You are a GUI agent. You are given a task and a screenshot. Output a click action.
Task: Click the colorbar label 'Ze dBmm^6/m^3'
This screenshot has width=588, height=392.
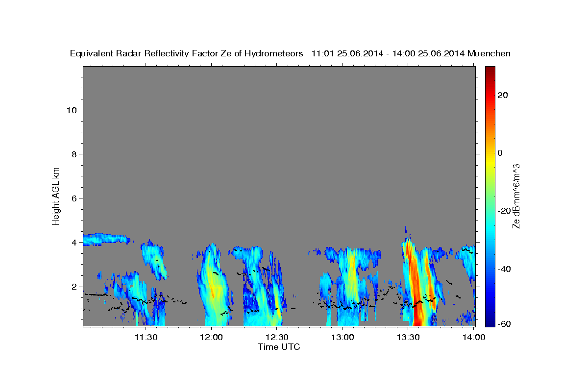pos(516,196)
